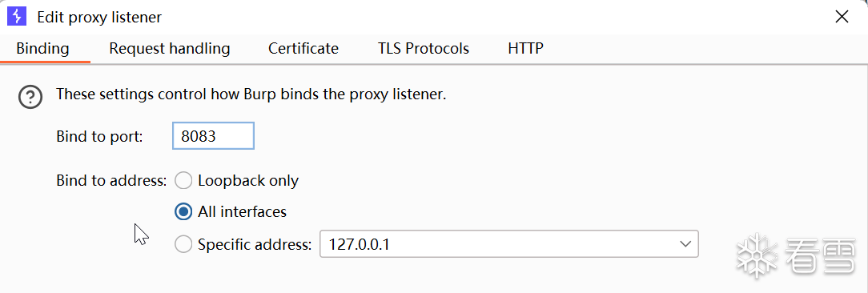Viewport: 868px width, 293px height.
Task: Switch to the Binding tab
Action: tap(42, 49)
